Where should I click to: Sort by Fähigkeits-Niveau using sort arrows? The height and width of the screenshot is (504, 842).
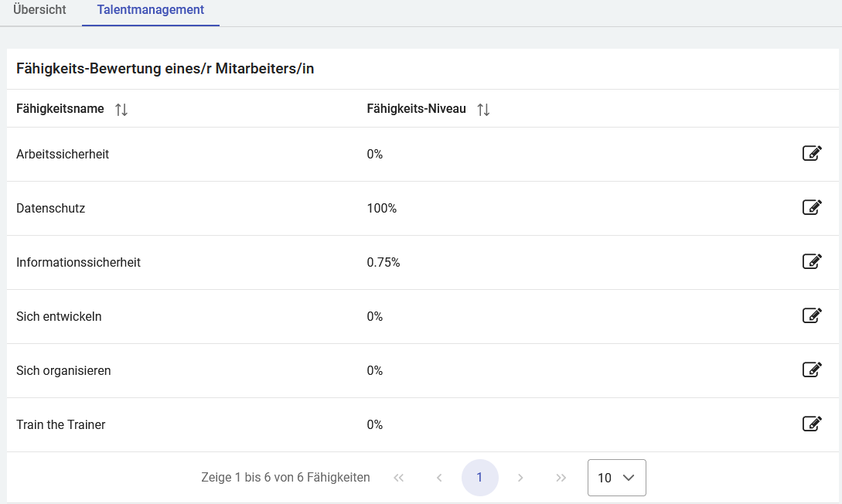coord(483,110)
